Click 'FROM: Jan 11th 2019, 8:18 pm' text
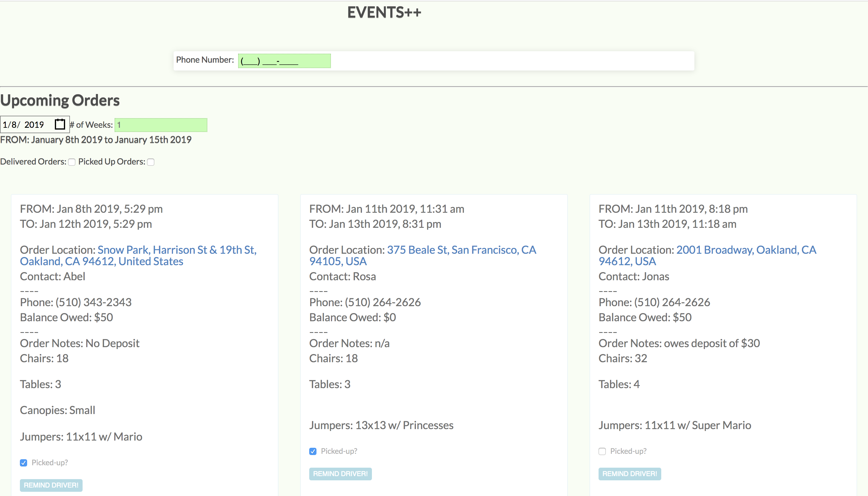Screen dimensions: 868x496 click(673, 209)
